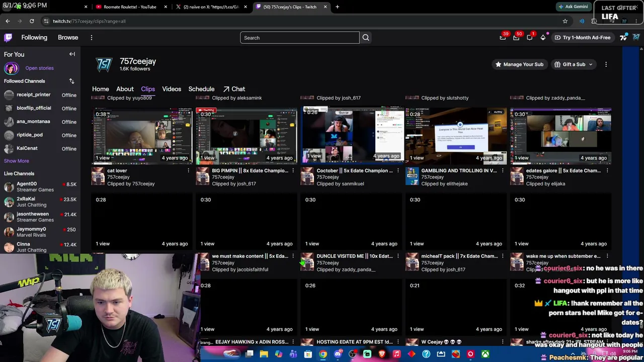Click Show More followed channels
644x362 pixels.
(17, 161)
